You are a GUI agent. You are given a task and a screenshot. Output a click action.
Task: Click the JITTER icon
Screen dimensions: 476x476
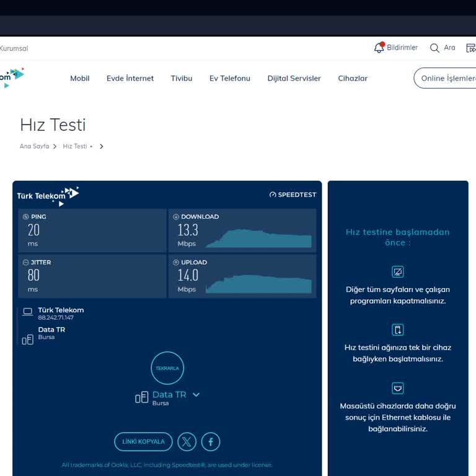point(26,263)
